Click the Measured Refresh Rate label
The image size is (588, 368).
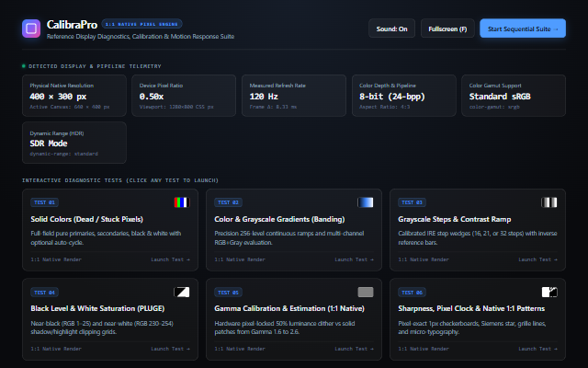click(x=277, y=86)
